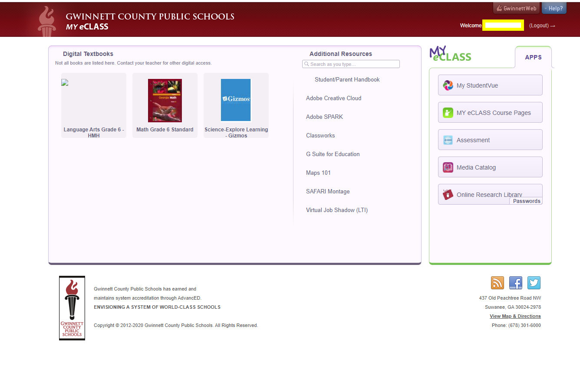Click the Logout link
The width and height of the screenshot is (580, 392).
(x=542, y=26)
